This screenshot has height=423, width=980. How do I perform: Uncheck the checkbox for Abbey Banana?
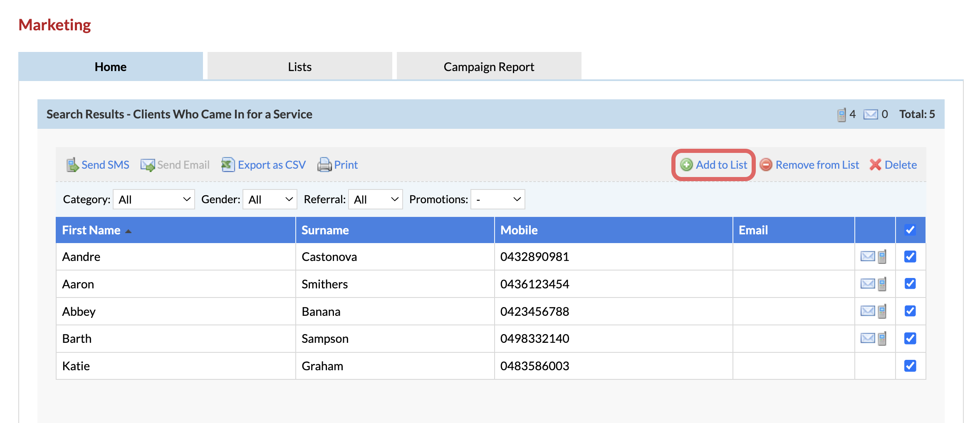point(910,311)
